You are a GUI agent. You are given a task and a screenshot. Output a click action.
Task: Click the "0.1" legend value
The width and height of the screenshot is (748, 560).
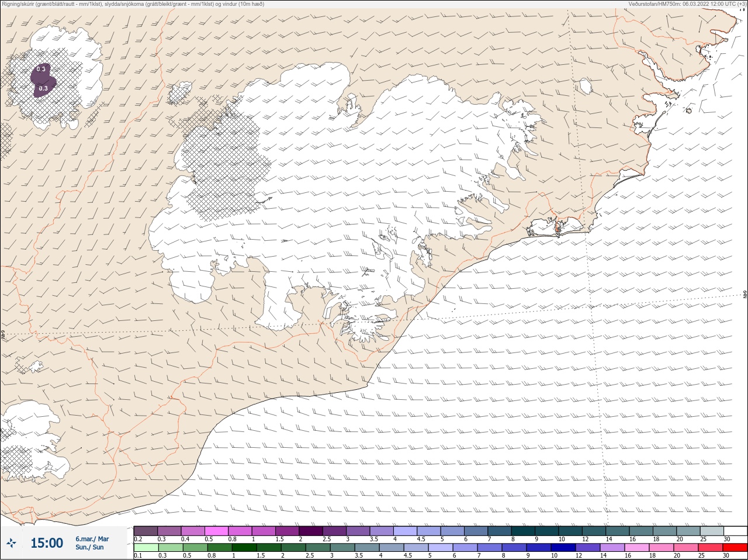point(138,555)
